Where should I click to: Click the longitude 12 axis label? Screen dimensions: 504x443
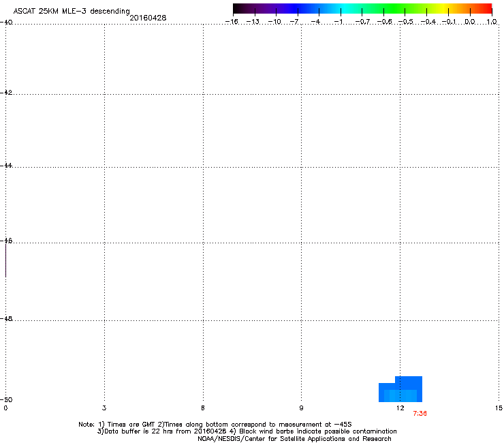click(400, 408)
